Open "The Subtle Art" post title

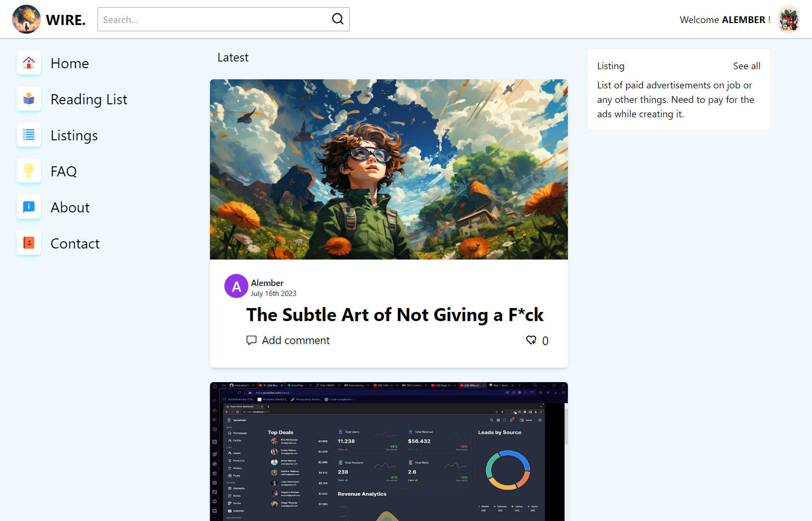click(x=394, y=315)
